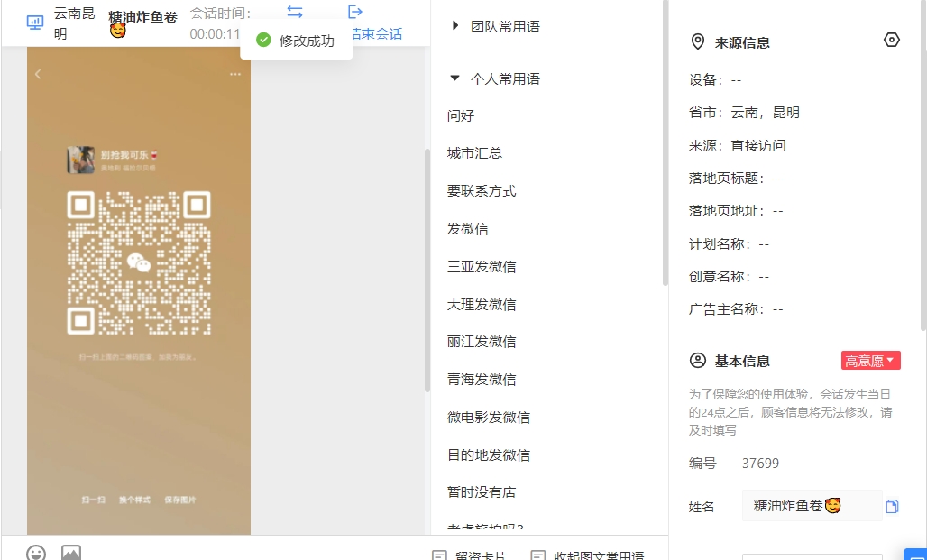Select the 青海发微信 quick phrase

click(x=482, y=380)
